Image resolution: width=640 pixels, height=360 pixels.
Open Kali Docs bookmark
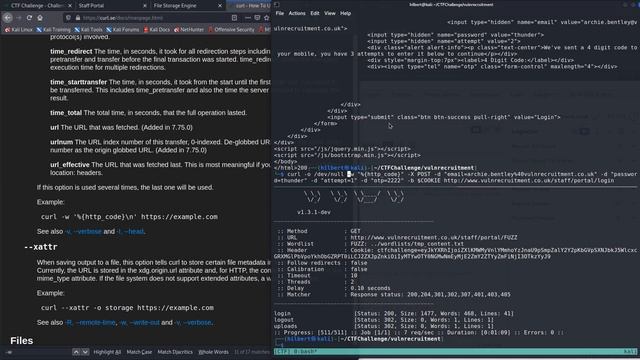pyautogui.click(x=157, y=29)
